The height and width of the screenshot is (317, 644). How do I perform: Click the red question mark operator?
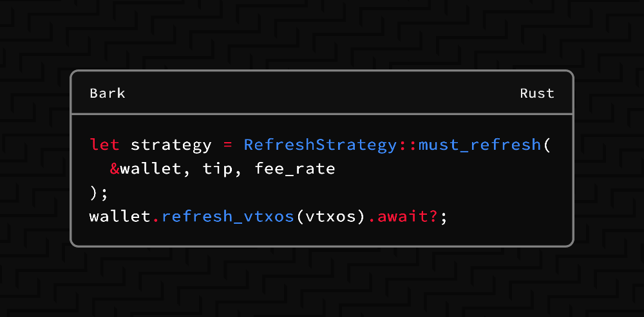[435, 217]
